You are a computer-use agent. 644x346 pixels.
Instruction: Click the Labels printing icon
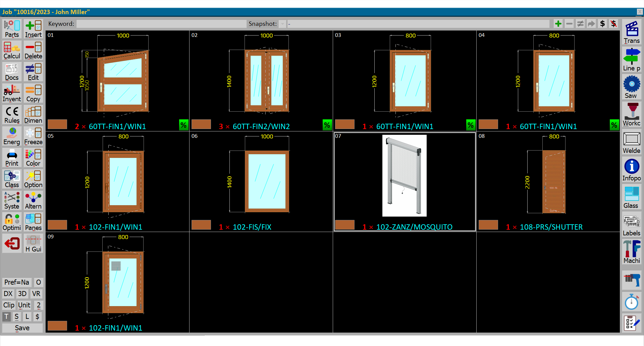pos(632,225)
